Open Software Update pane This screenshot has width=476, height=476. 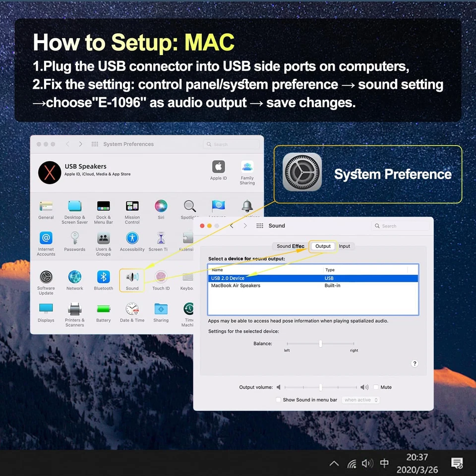tap(46, 278)
